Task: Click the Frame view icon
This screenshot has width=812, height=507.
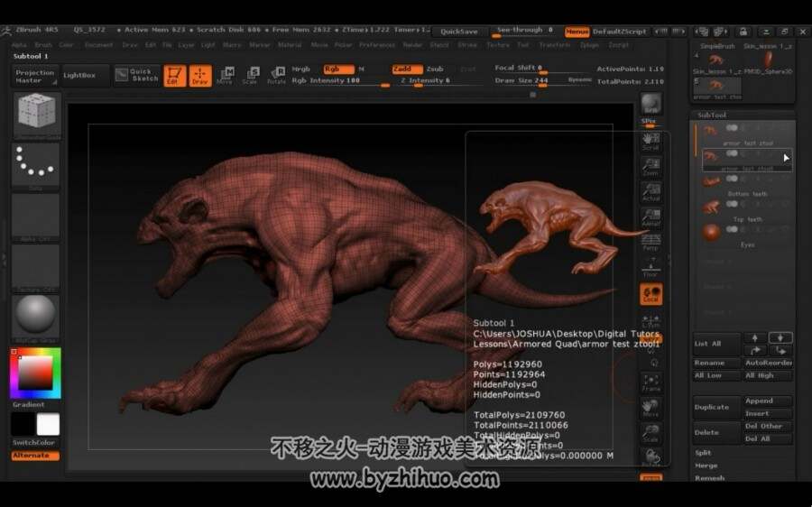Action: coord(651,383)
